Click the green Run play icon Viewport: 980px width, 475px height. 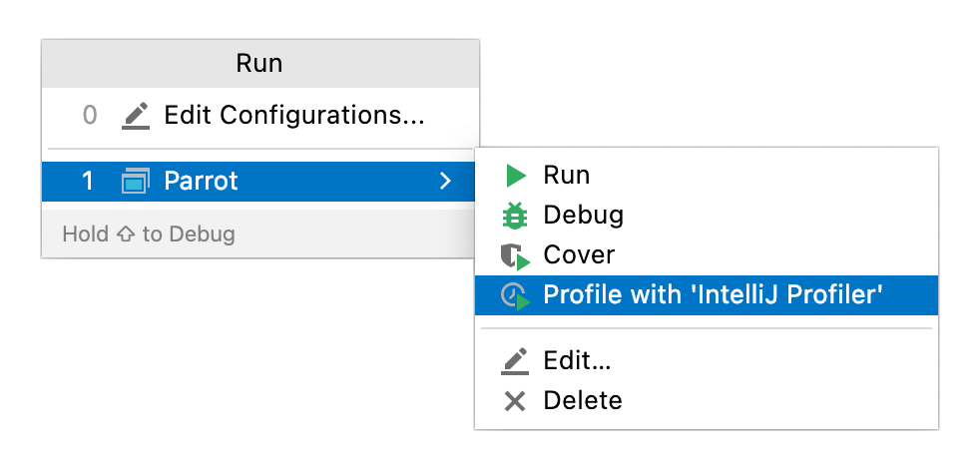coord(516,176)
